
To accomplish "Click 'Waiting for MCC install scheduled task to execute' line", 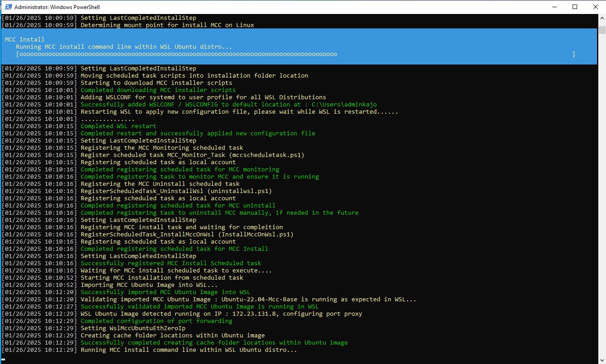I will point(176,271).
